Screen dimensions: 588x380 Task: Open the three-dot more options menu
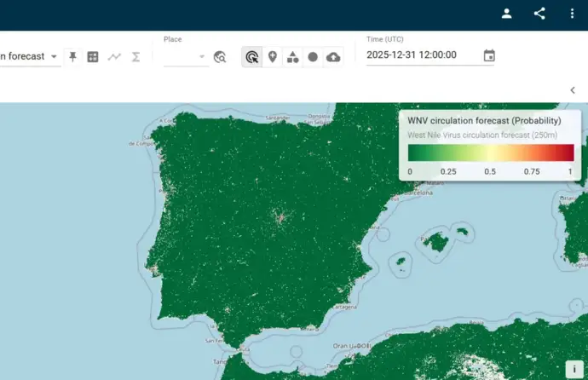tap(572, 14)
